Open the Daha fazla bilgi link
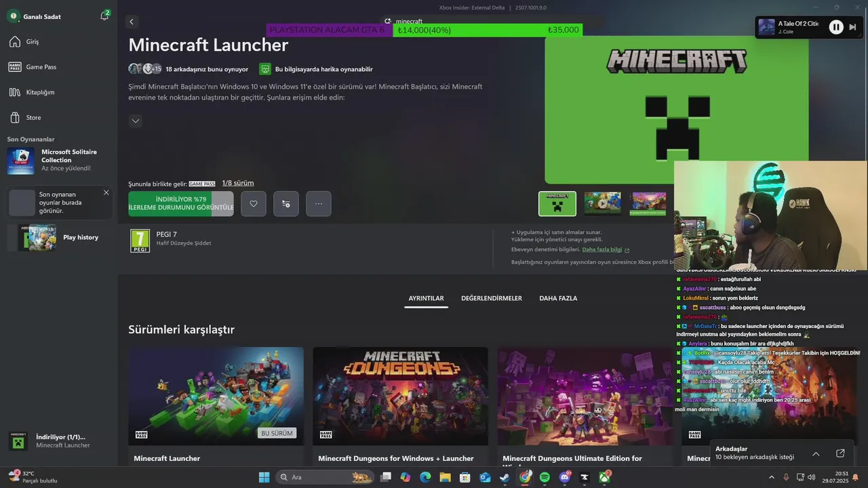The width and height of the screenshot is (868, 488). (606, 249)
